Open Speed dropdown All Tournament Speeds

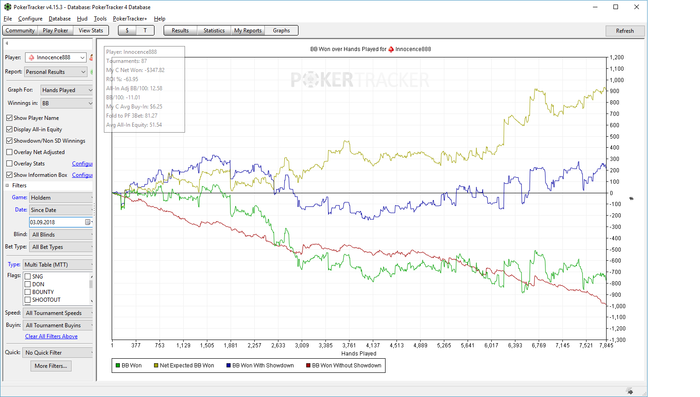58,313
